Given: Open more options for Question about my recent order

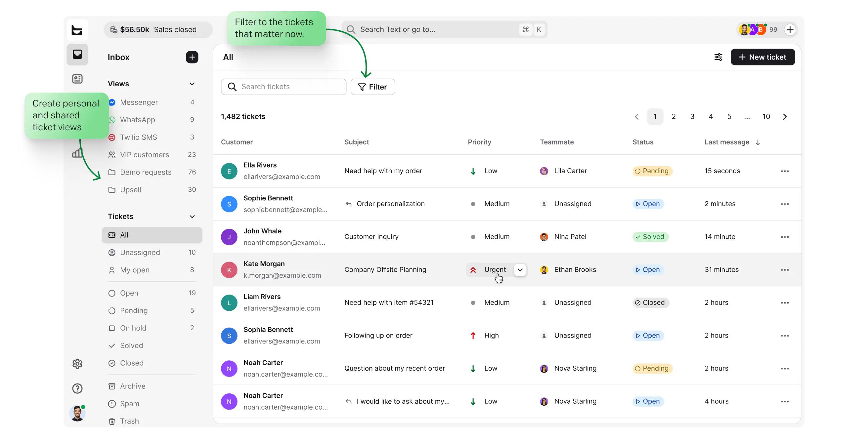Looking at the screenshot, I should point(785,369).
